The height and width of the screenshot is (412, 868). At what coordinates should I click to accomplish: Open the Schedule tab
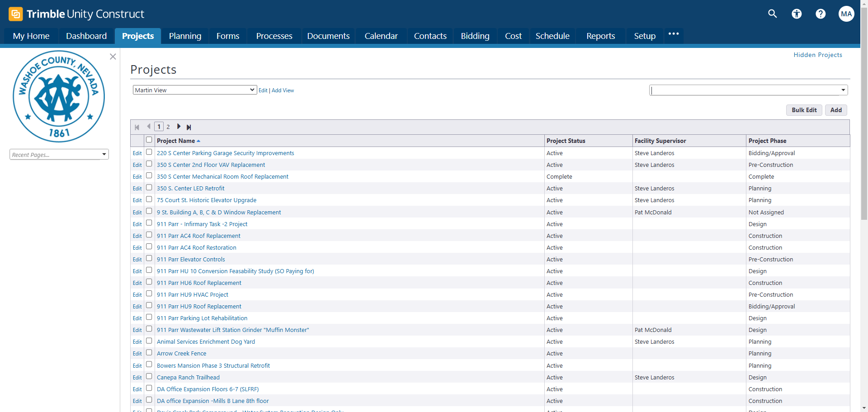click(x=552, y=36)
